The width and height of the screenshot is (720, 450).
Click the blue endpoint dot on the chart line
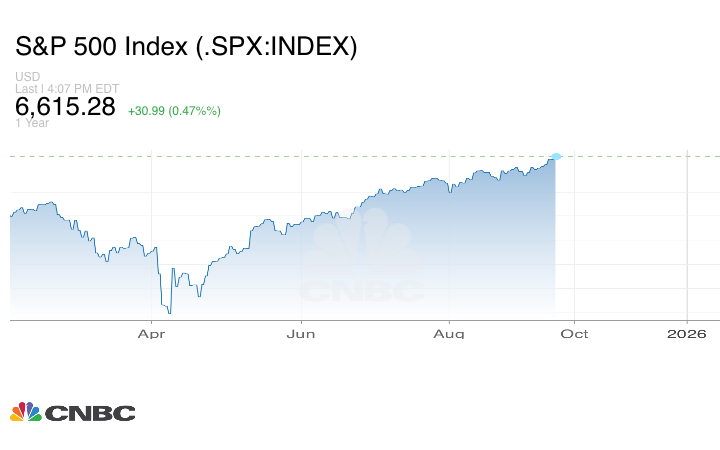556,156
